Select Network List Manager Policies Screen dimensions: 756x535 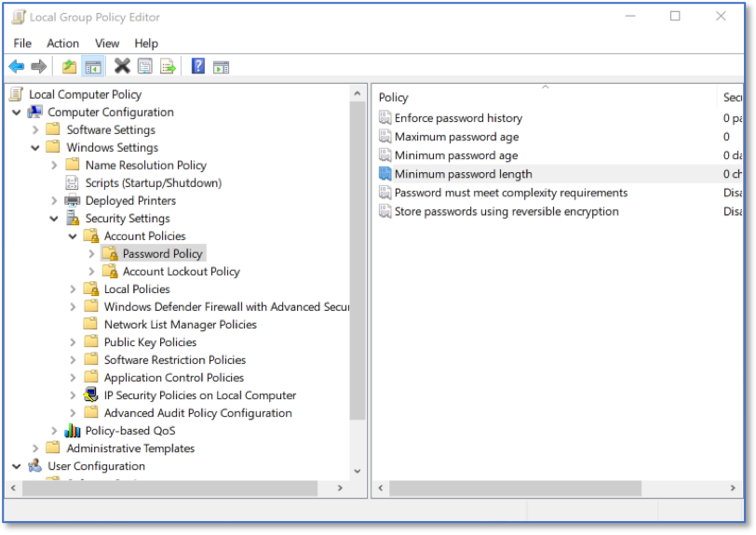click(181, 325)
